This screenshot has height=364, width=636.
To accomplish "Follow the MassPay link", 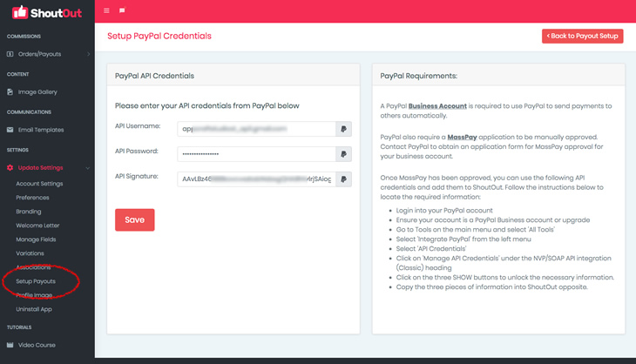I will 462,137.
